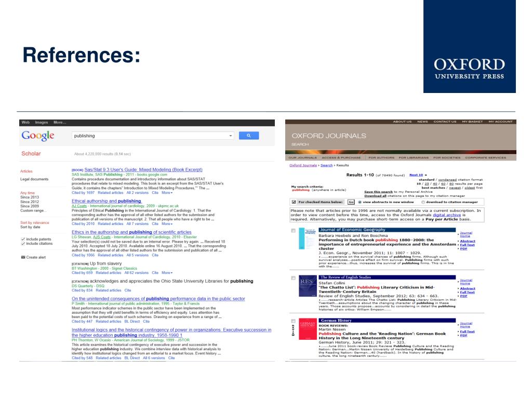Click the publishing search input field
Image resolution: width=532 pixels, height=399 pixels.
(x=153, y=136)
